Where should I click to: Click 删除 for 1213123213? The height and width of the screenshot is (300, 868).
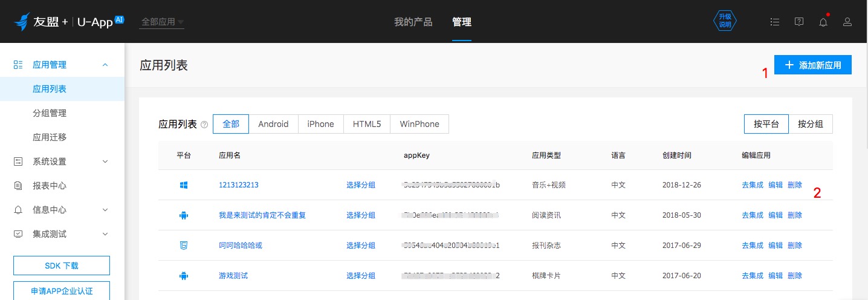pos(795,185)
